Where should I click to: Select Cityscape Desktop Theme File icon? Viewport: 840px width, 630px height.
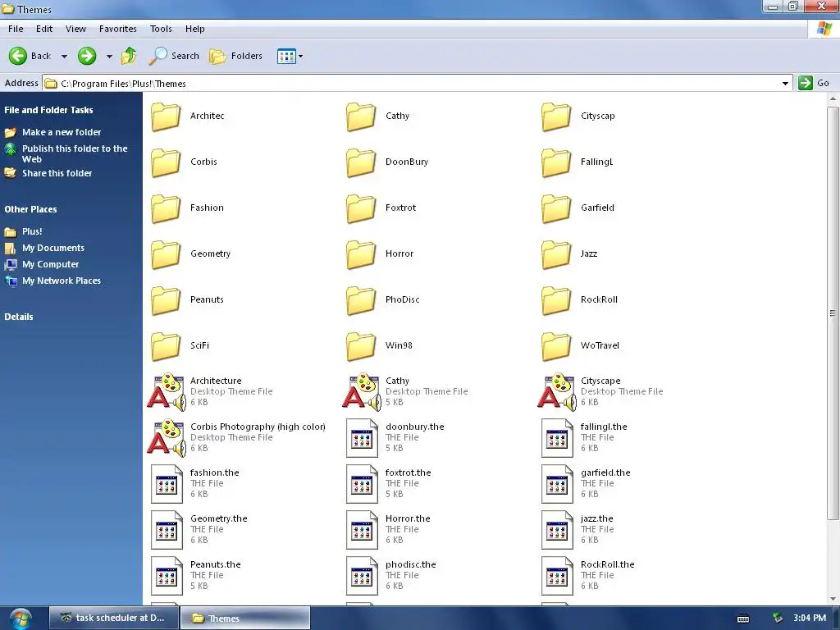pyautogui.click(x=557, y=392)
